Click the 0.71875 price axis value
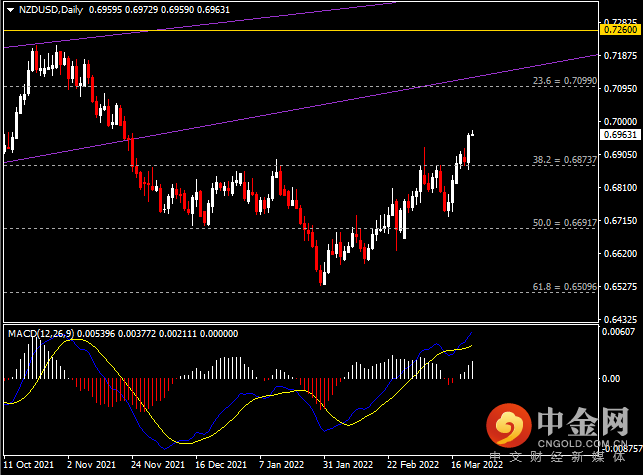 click(620, 56)
